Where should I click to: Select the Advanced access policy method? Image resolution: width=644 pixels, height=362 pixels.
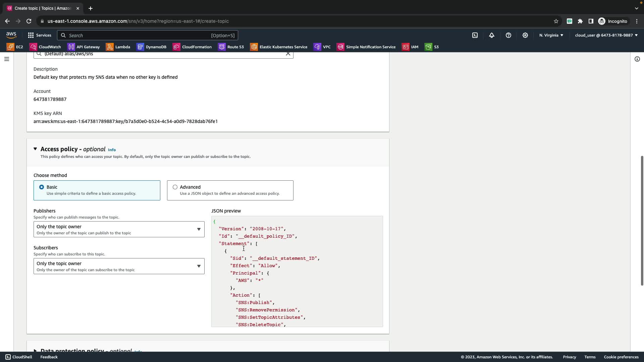point(175,187)
